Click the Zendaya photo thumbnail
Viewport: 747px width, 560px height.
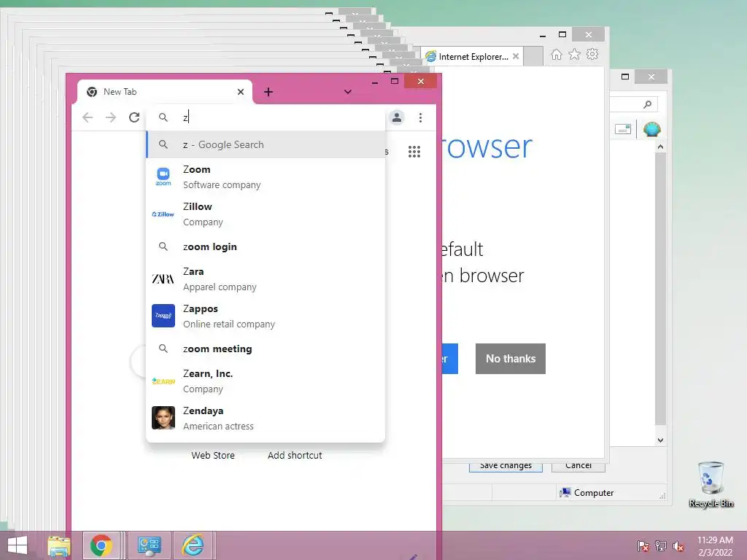point(163,418)
